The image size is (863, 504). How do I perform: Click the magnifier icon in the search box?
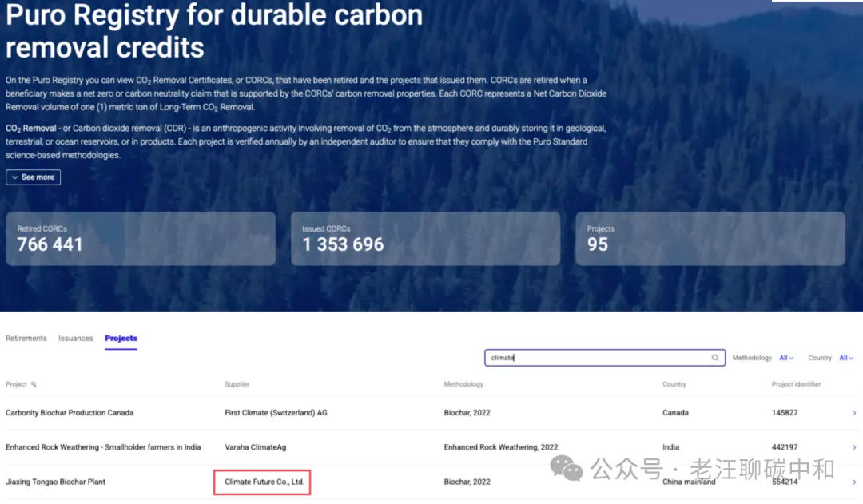click(x=715, y=358)
